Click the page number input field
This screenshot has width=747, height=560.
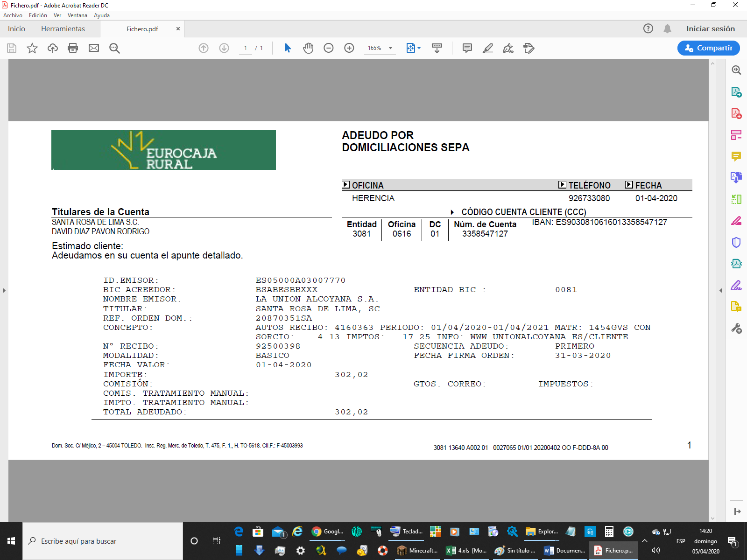246,48
